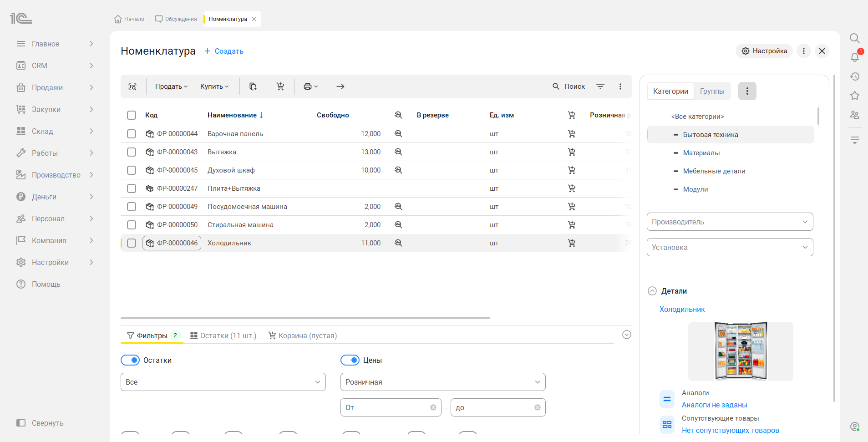Viewport: 868px width, 442px height.
Task: Add Духовой шкаф to cart via cart icon
Action: tap(572, 170)
